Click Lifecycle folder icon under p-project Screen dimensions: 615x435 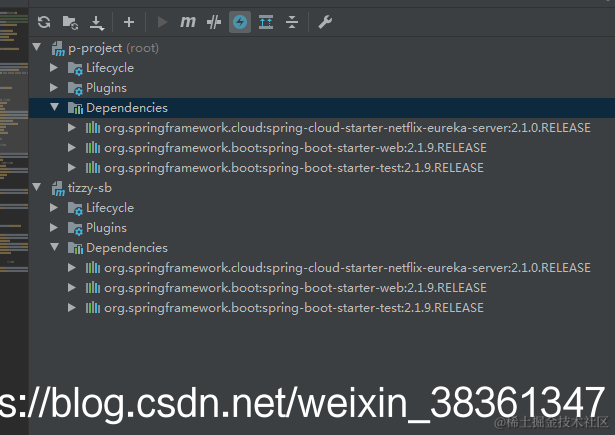(75, 68)
